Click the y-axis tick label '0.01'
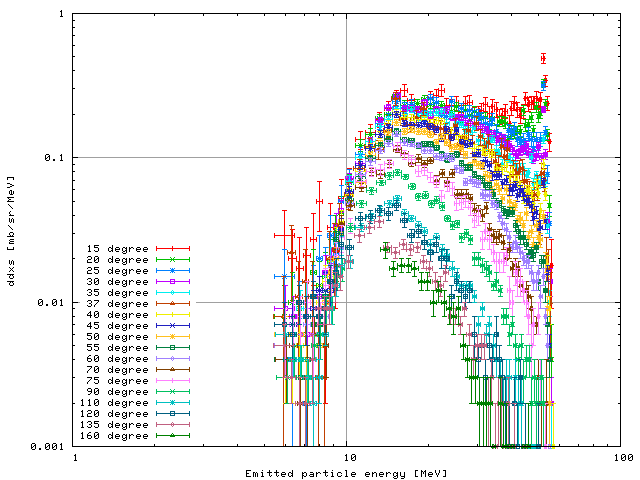 click(52, 302)
